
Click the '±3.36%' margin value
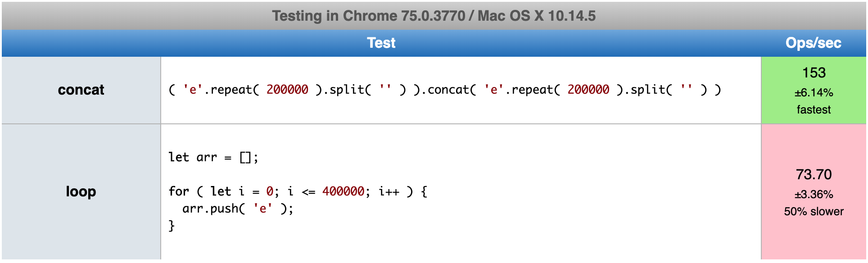pos(814,195)
